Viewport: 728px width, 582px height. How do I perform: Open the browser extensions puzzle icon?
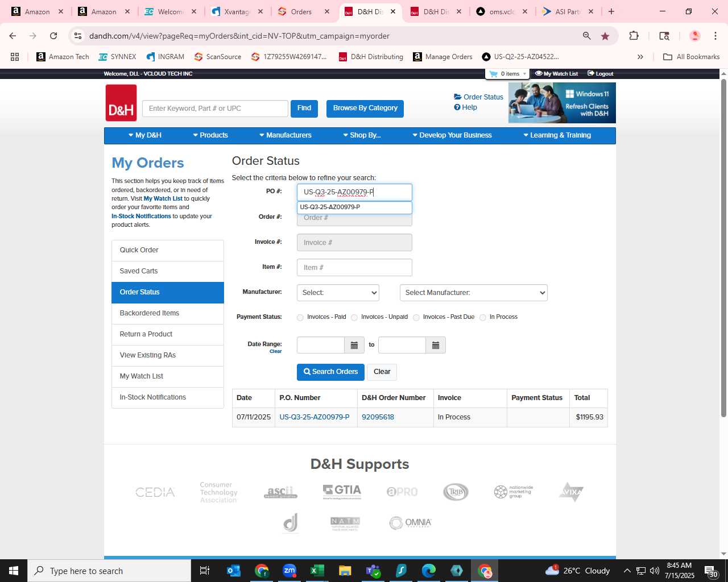tap(634, 36)
